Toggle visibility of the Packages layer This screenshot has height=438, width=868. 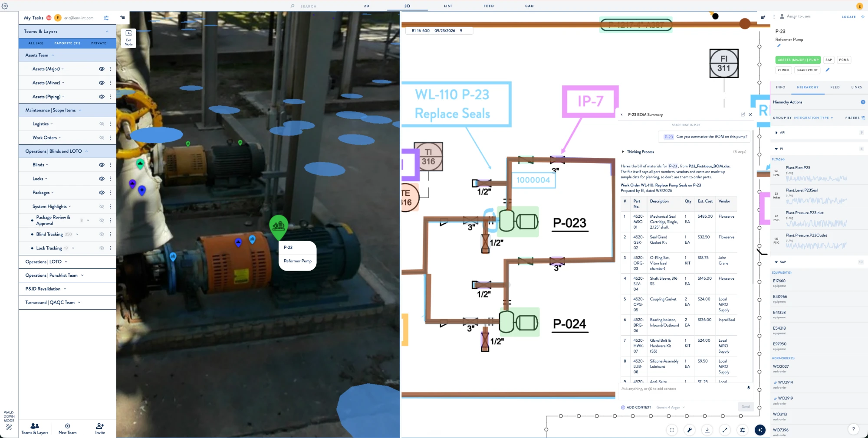coord(102,193)
